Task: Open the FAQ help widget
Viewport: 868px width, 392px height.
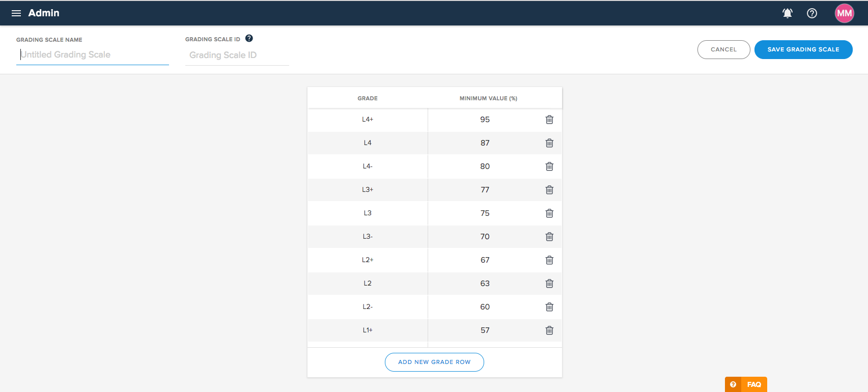Action: (746, 384)
